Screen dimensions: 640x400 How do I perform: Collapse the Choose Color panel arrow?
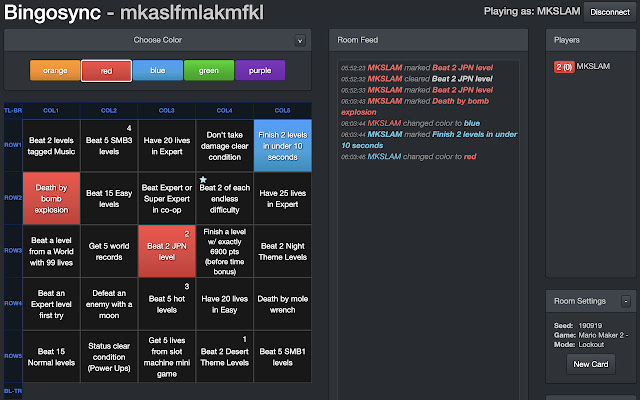(x=299, y=41)
